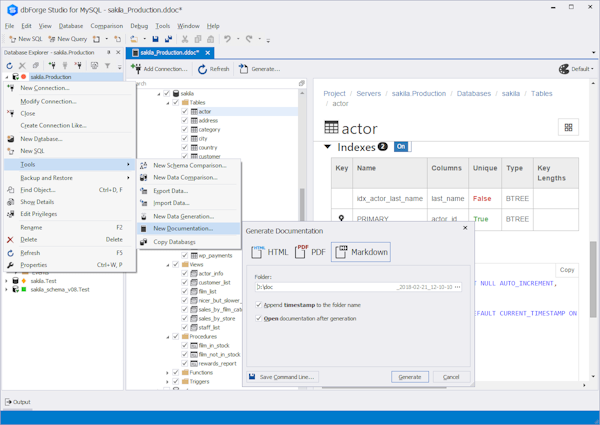Click the New SQL toolbar button
The image size is (600, 425).
(x=26, y=39)
